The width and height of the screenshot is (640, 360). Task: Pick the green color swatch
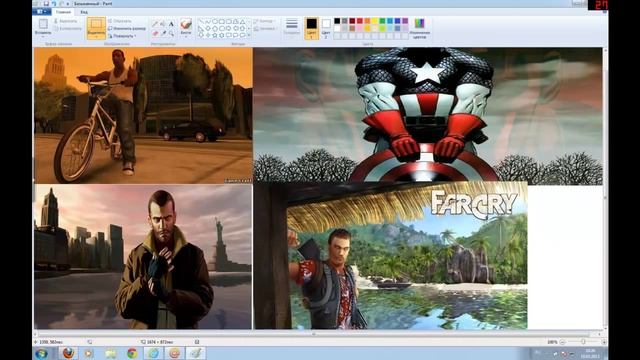click(382, 21)
